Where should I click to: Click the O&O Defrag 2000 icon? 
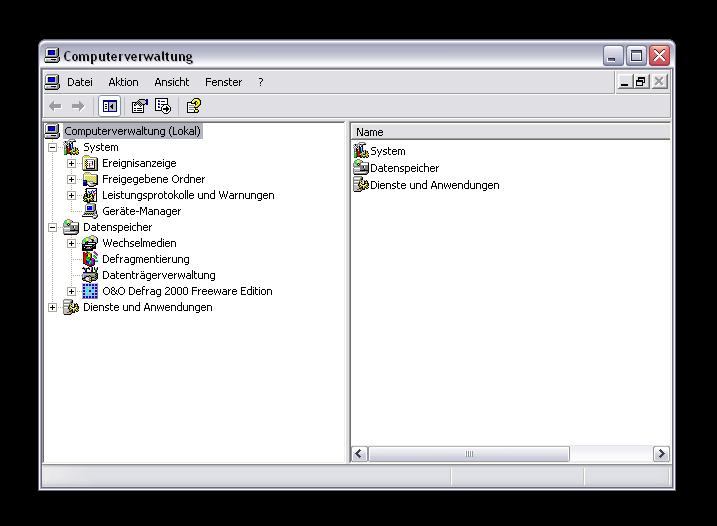click(x=90, y=291)
